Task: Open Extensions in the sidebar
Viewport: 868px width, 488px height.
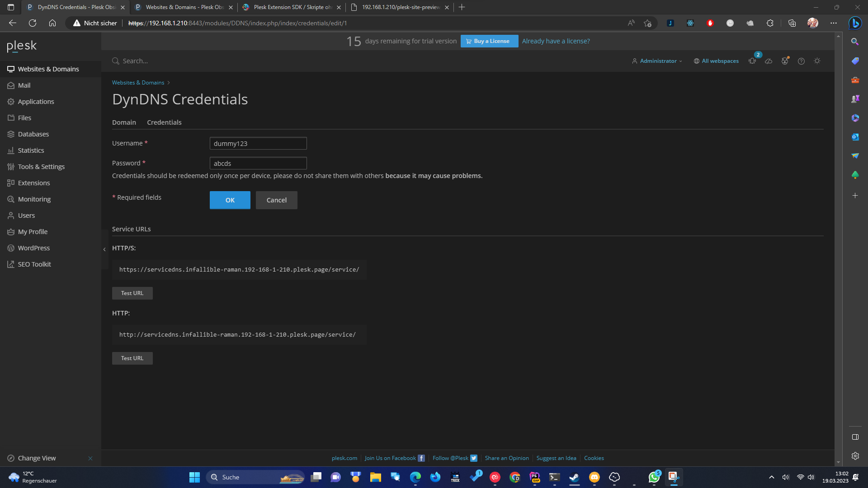Action: click(x=34, y=183)
